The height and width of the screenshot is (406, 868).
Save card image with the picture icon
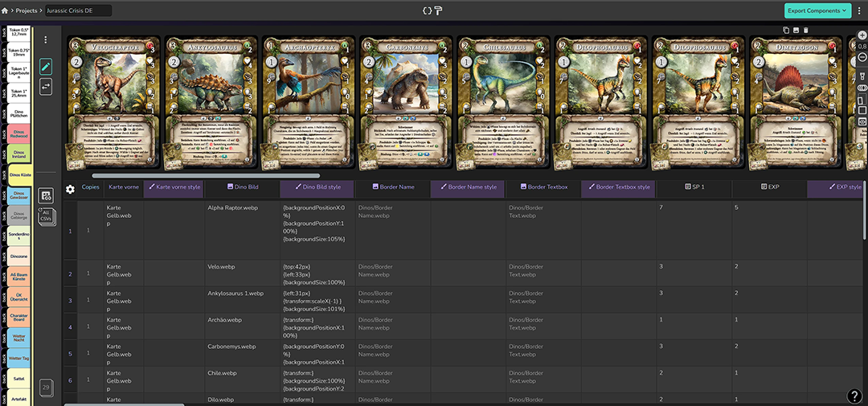point(796,30)
